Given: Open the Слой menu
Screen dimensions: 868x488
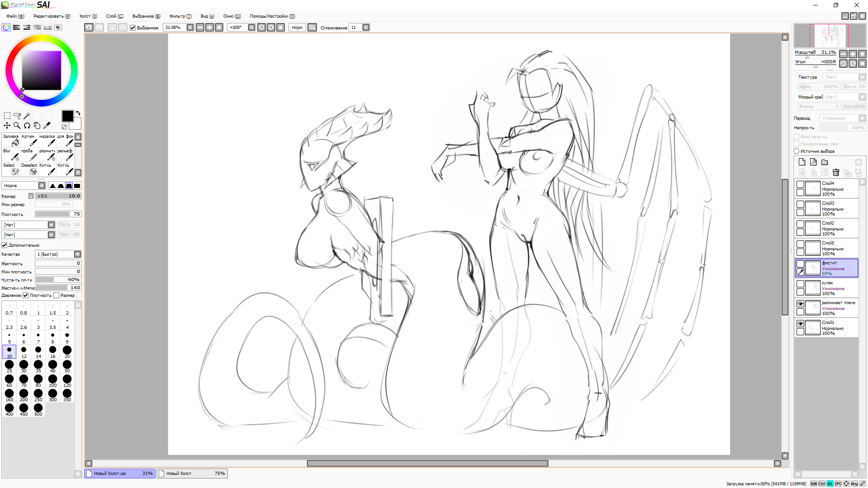Looking at the screenshot, I should coord(115,16).
